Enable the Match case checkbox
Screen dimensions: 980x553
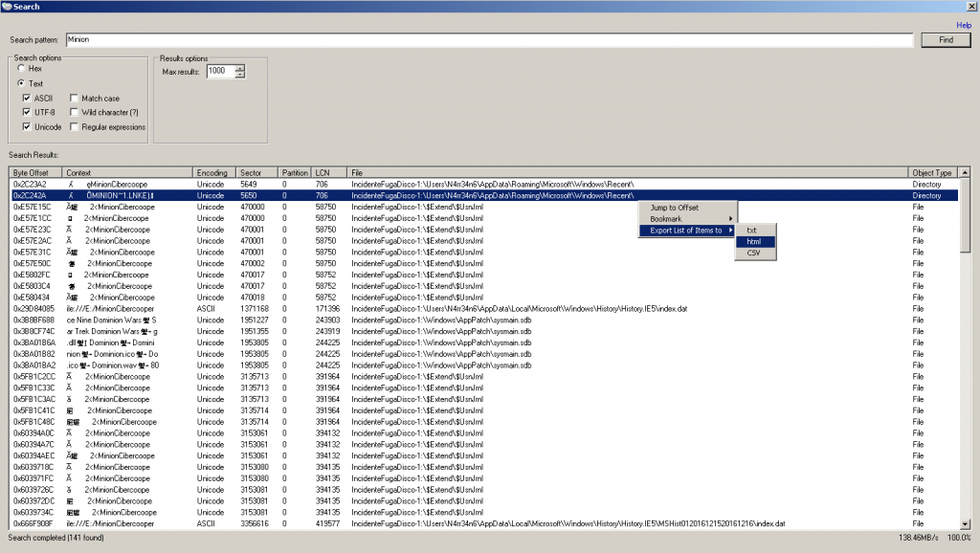(x=75, y=99)
